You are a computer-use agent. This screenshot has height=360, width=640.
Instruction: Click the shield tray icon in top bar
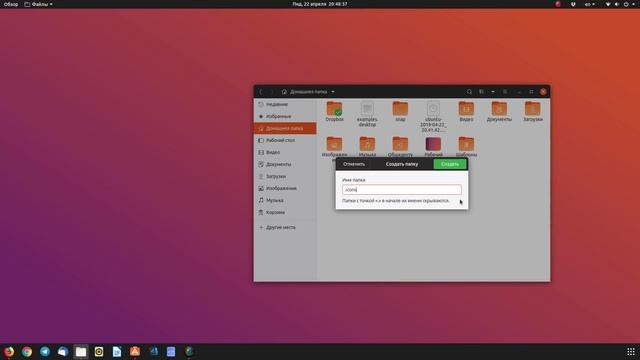click(573, 4)
